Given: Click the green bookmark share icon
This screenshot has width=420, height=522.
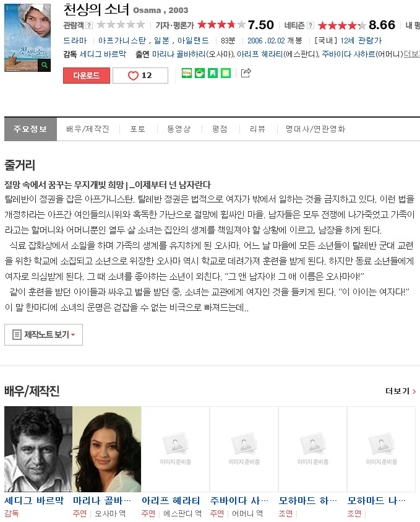Looking at the screenshot, I should pos(213,73).
